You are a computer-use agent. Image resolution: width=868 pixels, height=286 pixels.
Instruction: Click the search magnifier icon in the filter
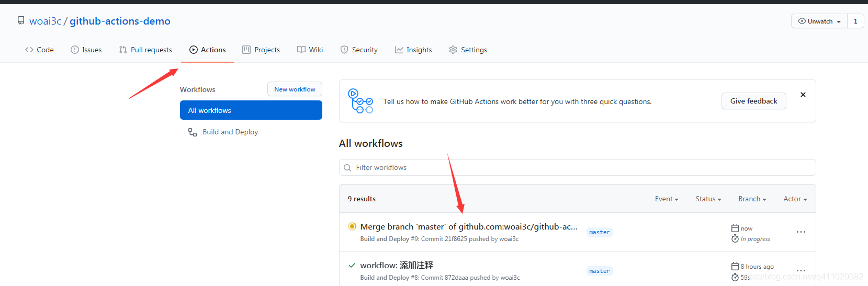pyautogui.click(x=347, y=168)
